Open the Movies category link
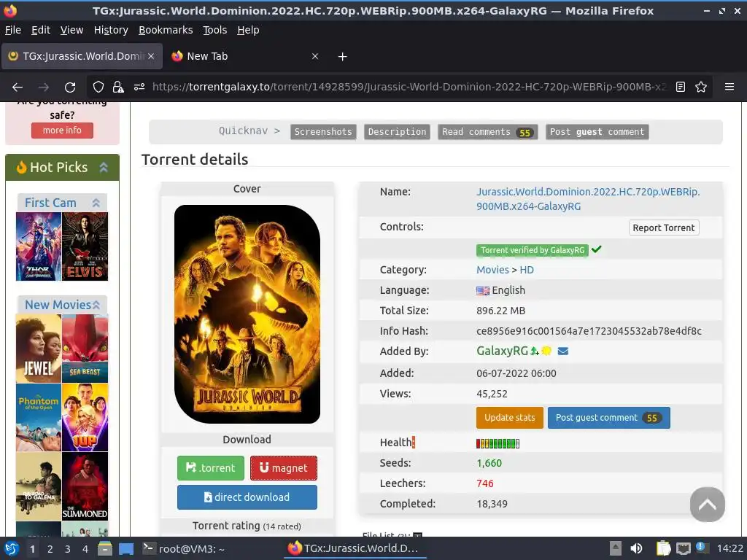 tap(492, 270)
